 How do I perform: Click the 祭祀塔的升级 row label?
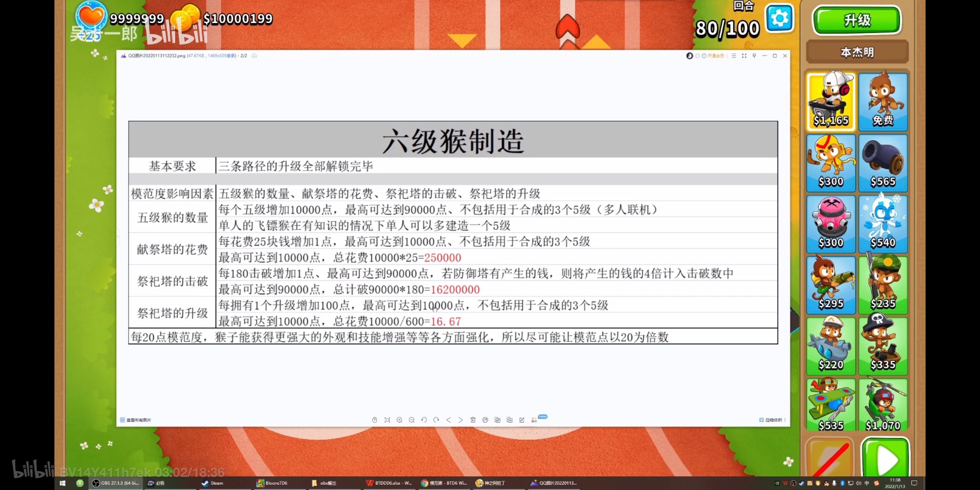click(x=172, y=314)
